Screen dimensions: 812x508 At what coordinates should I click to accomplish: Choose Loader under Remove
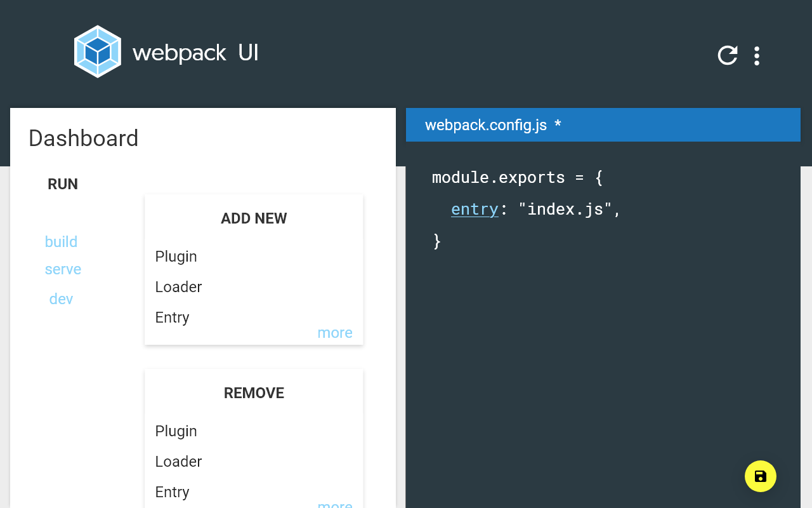click(178, 462)
